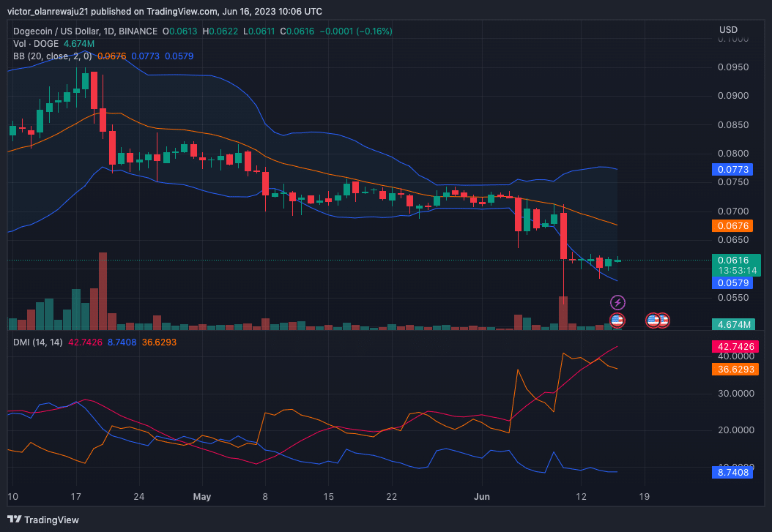Click the 0.0773 value in BB legend
Viewport: 772px width, 532px height.
[x=145, y=56]
